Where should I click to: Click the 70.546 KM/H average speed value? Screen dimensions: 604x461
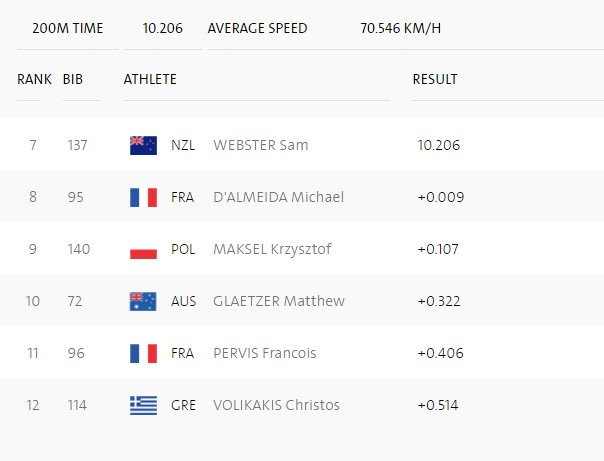click(x=400, y=27)
